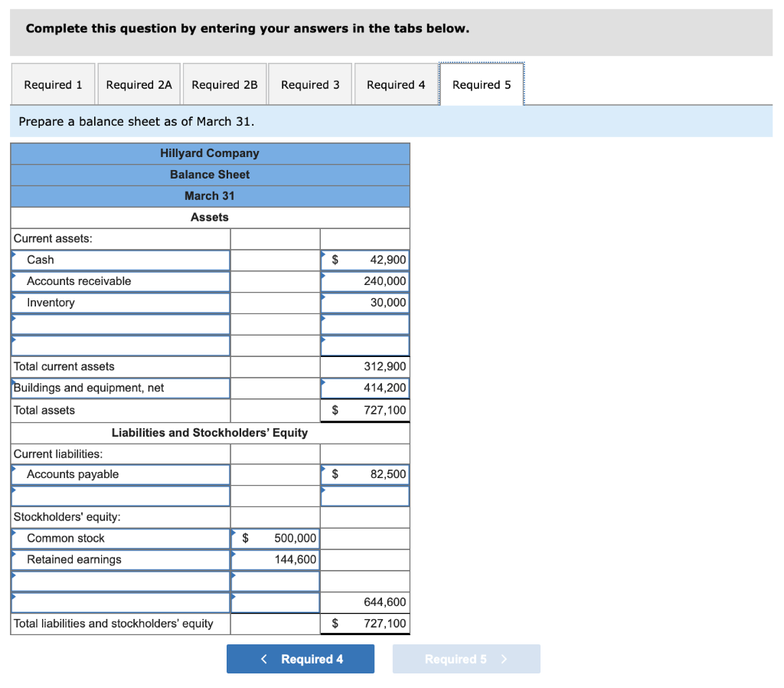Click the Cash amount cell showing 42,900
The width and height of the screenshot is (784, 688).
(x=374, y=260)
